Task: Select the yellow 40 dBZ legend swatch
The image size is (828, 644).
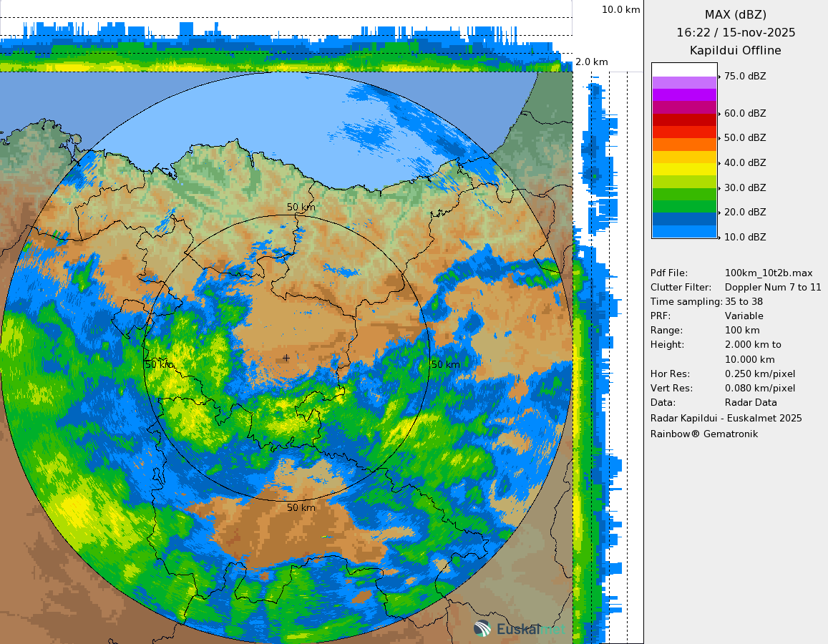Action: (x=684, y=170)
